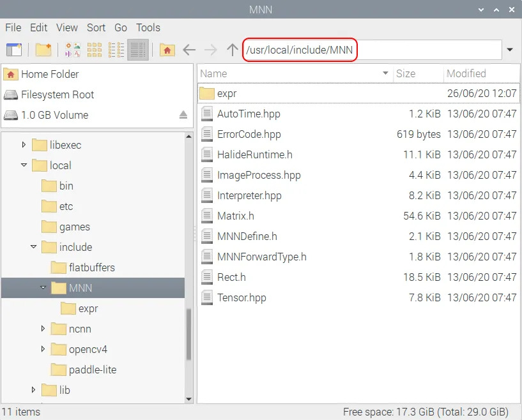Screen dimensions: 522x420
Task: Create a new folder with toolbar icon
Action: tap(43, 50)
